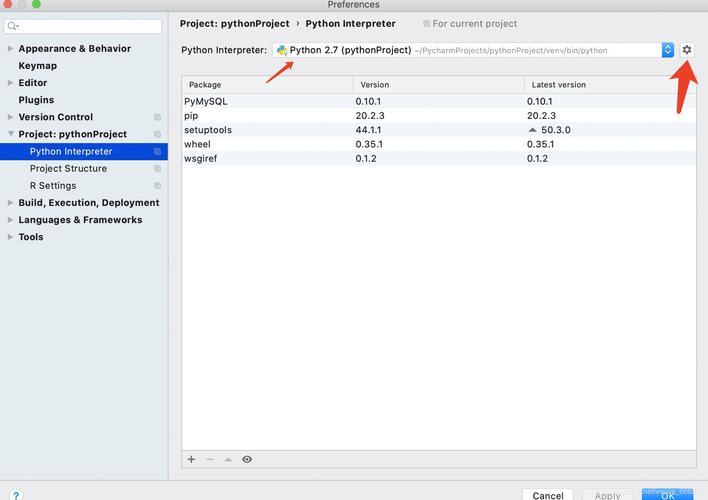Image resolution: width=708 pixels, height=500 pixels.
Task: Expand the Tools section
Action: click(x=10, y=237)
